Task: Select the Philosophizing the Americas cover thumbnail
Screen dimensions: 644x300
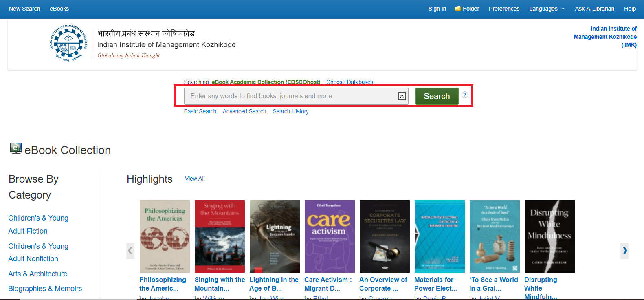Action: click(x=165, y=236)
